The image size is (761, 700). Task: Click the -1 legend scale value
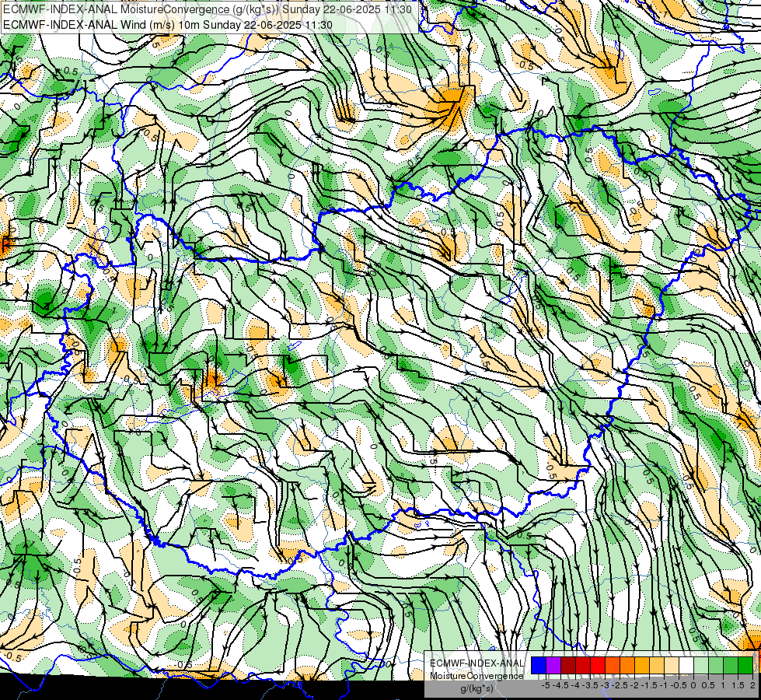click(664, 685)
